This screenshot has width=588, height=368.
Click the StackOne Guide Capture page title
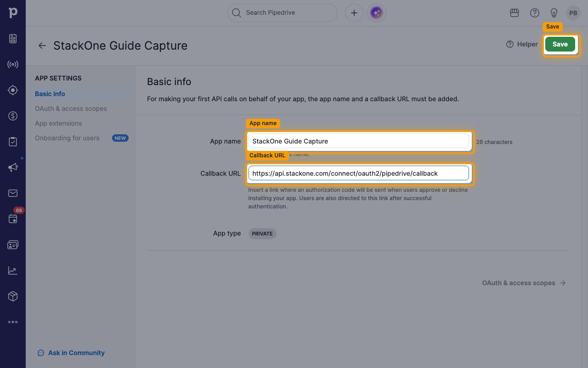120,46
